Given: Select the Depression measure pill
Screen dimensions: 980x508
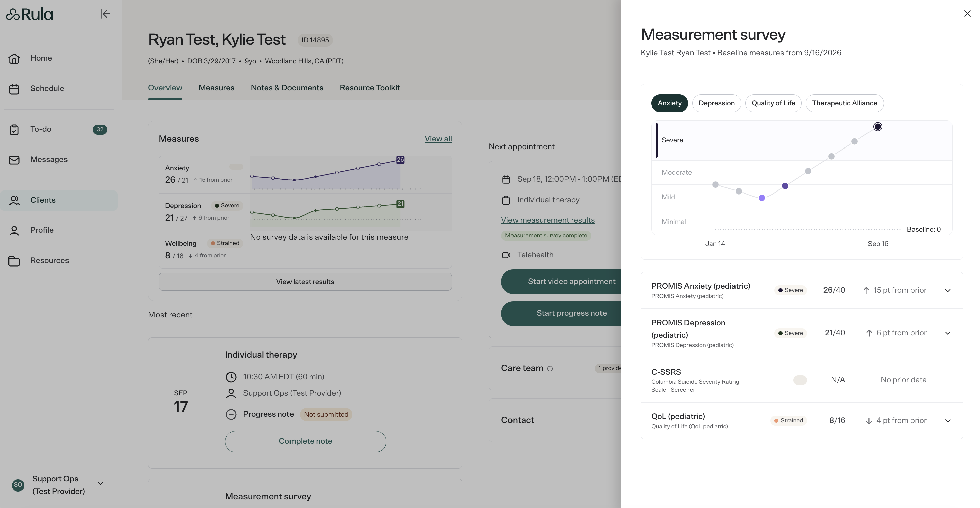Looking at the screenshot, I should click(x=716, y=103).
